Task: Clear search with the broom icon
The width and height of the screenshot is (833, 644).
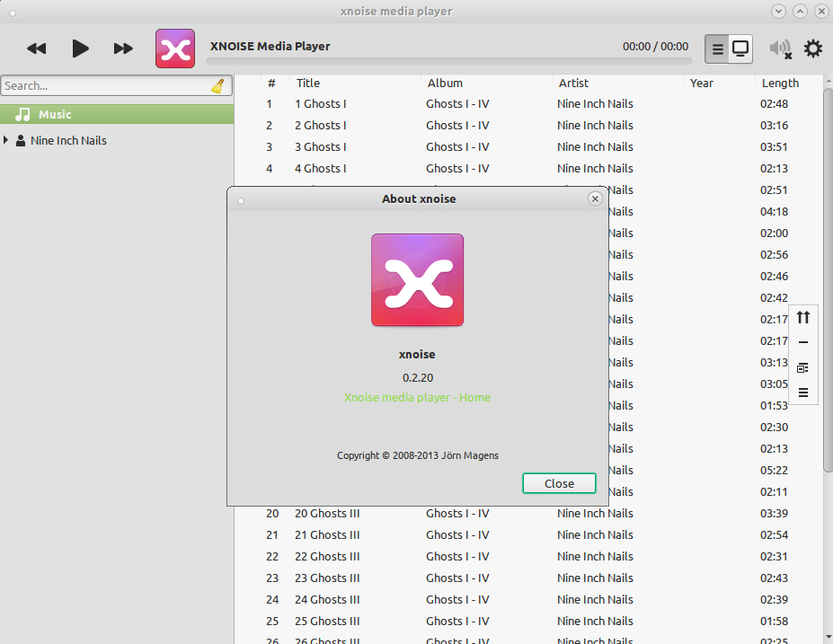Action: pos(217,85)
